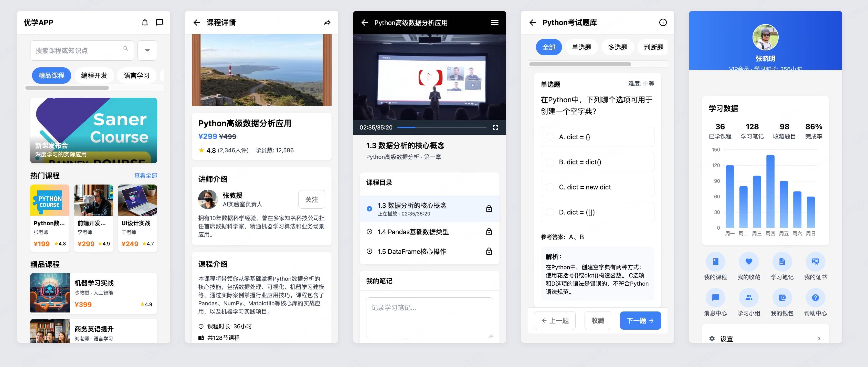Filter questions by 多选题
The height and width of the screenshot is (367, 868).
coord(618,47)
